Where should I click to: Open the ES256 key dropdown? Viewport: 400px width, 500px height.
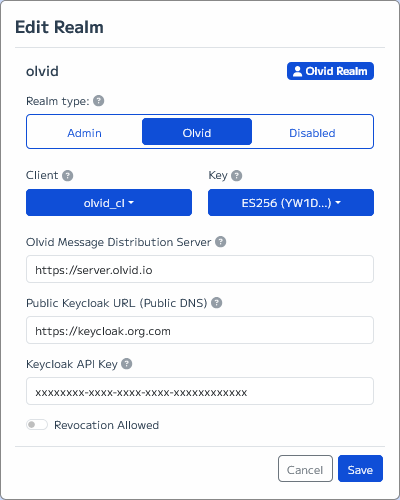[291, 203]
